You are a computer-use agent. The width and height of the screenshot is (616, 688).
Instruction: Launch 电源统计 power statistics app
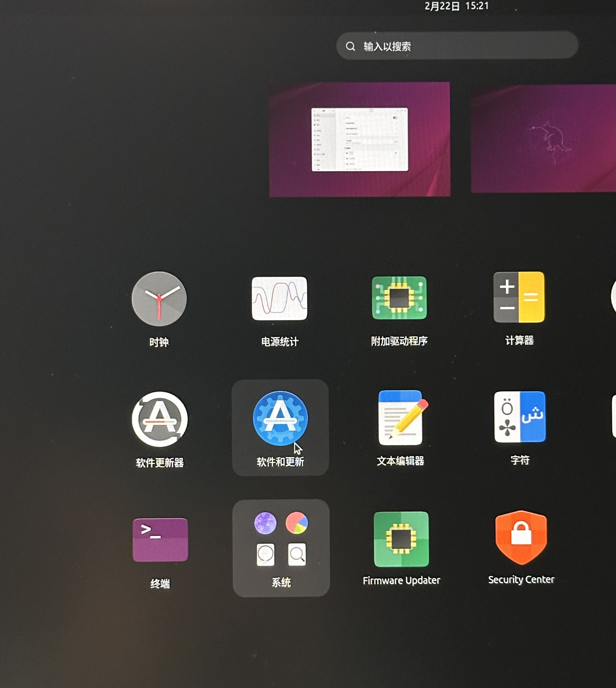[x=280, y=299]
